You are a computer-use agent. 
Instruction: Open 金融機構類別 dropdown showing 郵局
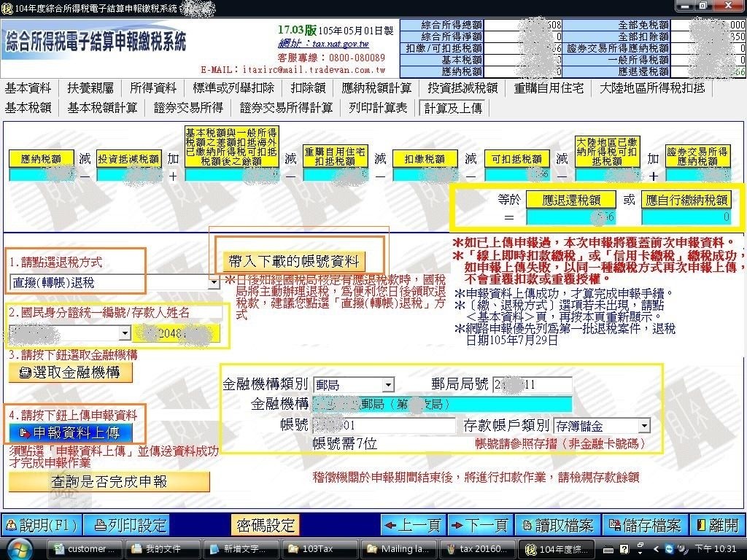click(389, 384)
